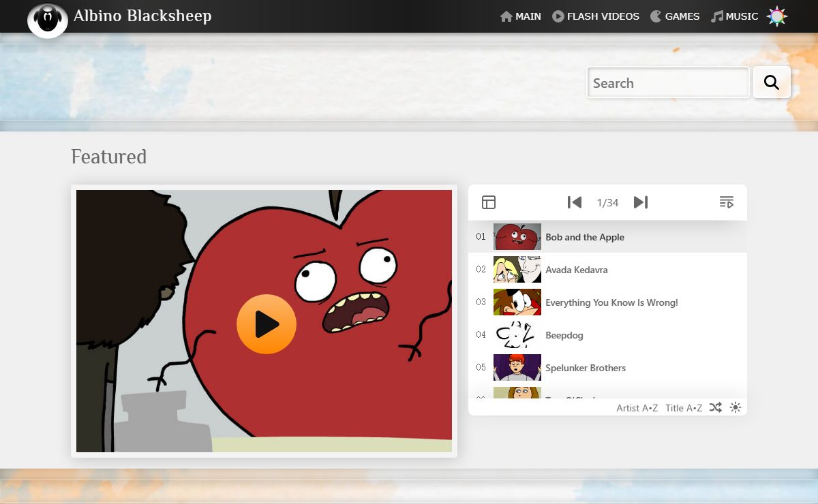Skip to the previous track
The image size is (818, 504).
575,202
